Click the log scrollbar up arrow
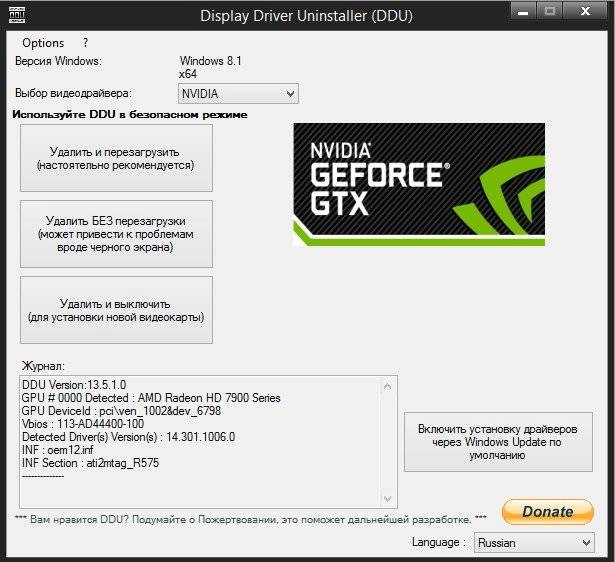Image resolution: width=615 pixels, height=562 pixels. click(x=387, y=386)
